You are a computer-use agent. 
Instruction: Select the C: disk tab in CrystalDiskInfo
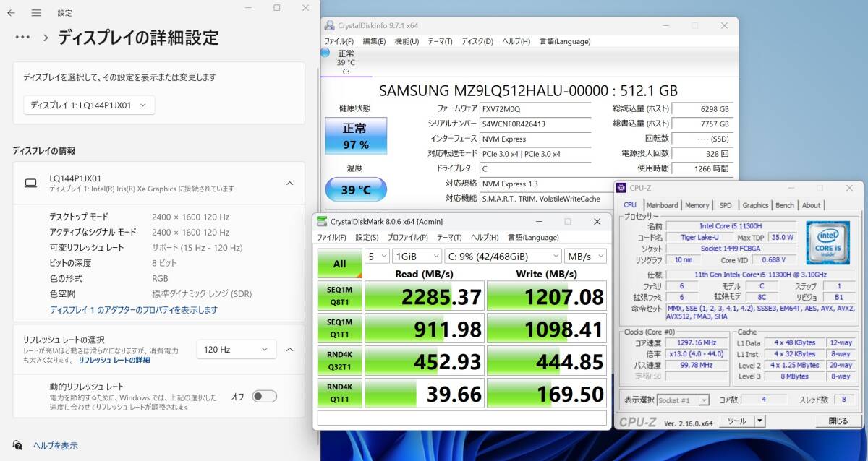(346, 62)
